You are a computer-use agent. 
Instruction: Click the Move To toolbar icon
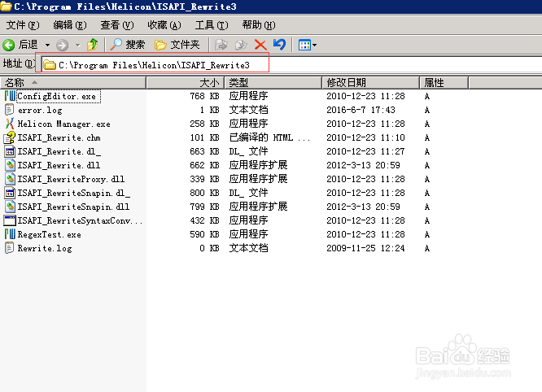pyautogui.click(x=221, y=45)
